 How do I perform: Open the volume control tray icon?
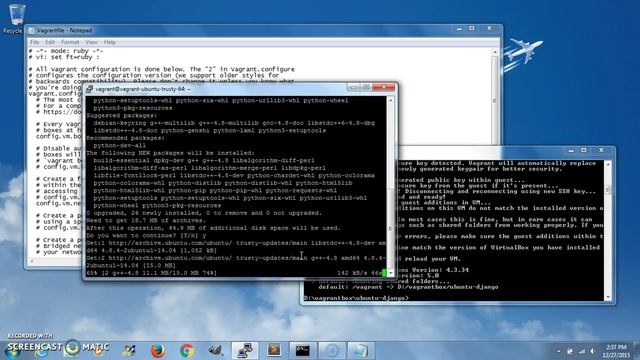point(593,351)
